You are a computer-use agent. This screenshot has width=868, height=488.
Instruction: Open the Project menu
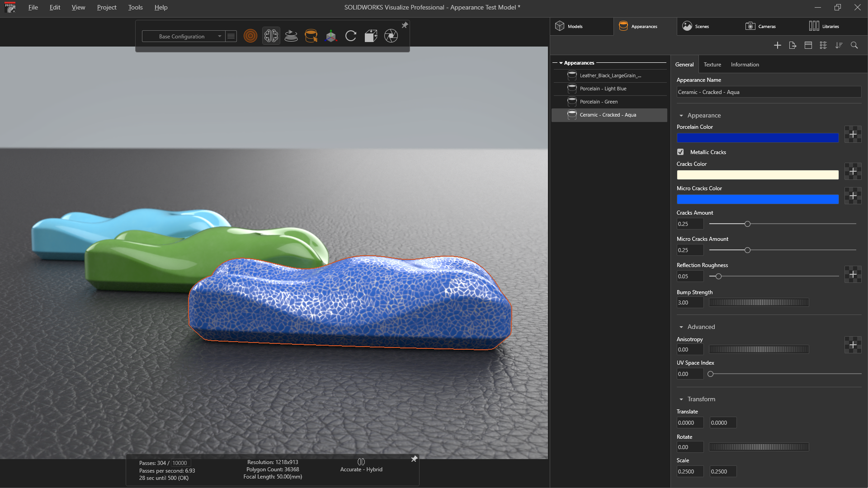pyautogui.click(x=107, y=7)
